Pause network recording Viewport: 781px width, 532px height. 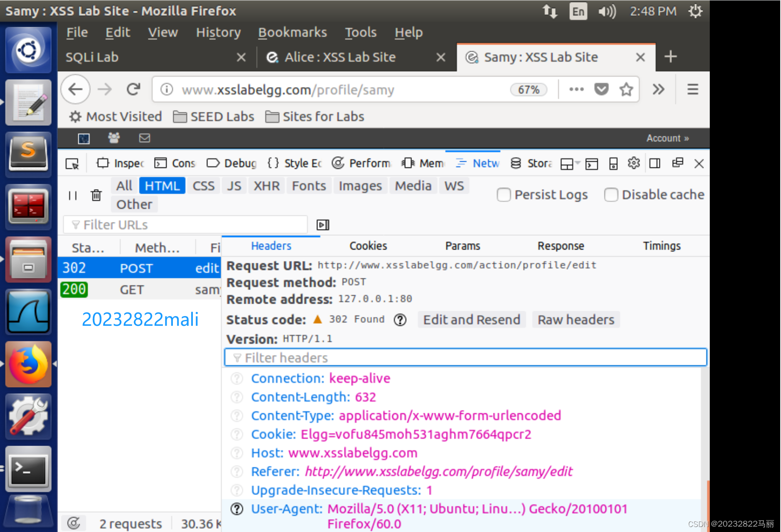(x=73, y=195)
